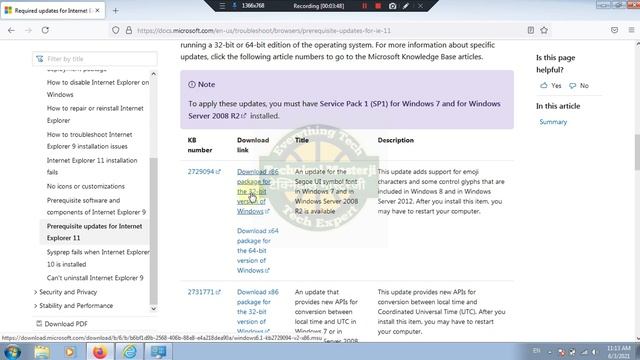
Task: Pause the screen recording
Action: point(364,6)
